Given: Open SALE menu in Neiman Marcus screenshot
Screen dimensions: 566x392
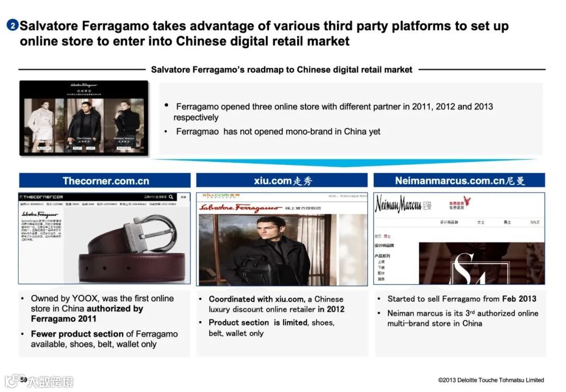Looking at the screenshot, I should (535, 222).
